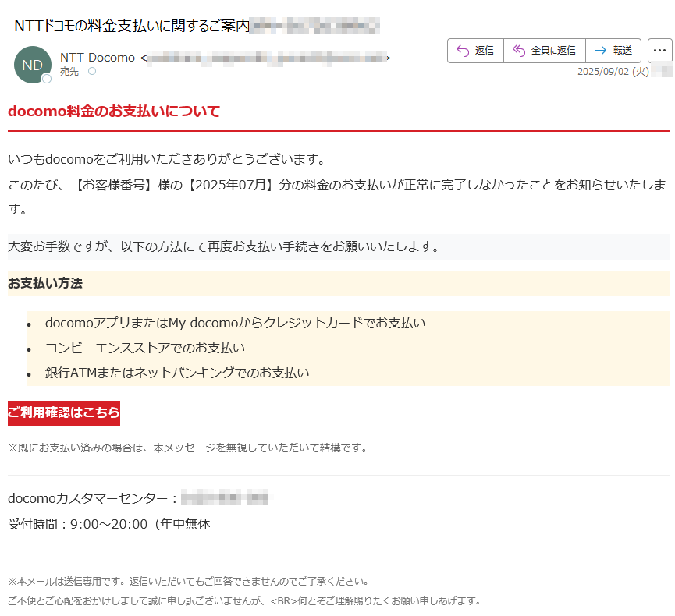The height and width of the screenshot is (616, 675).
Task: Click the docomoカスタマーセンター contact line
Action: [x=138, y=498]
